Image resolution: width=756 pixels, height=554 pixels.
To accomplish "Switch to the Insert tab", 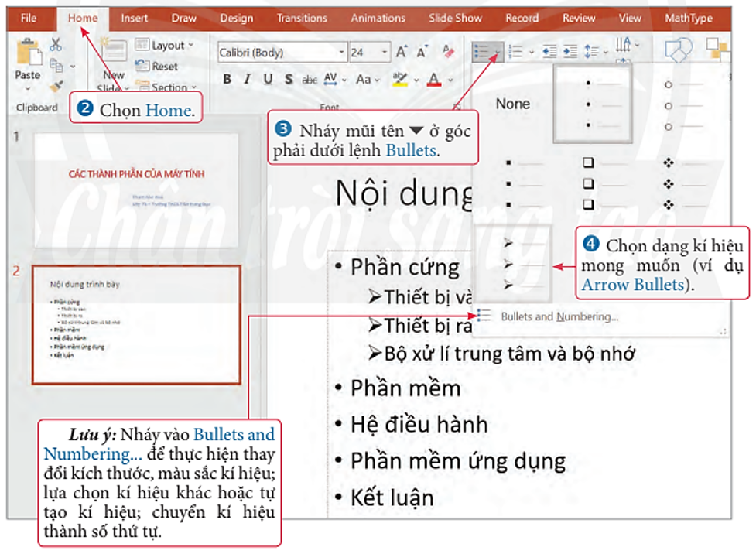I will (x=134, y=18).
